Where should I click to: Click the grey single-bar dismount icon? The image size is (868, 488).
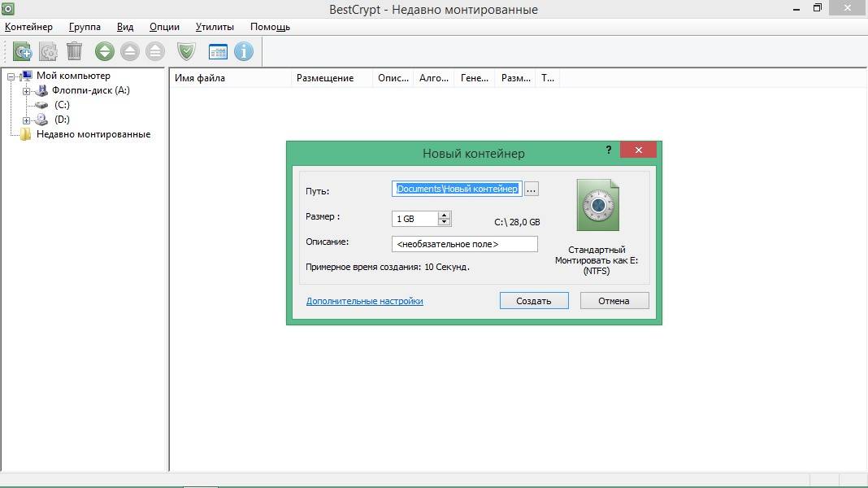point(130,51)
